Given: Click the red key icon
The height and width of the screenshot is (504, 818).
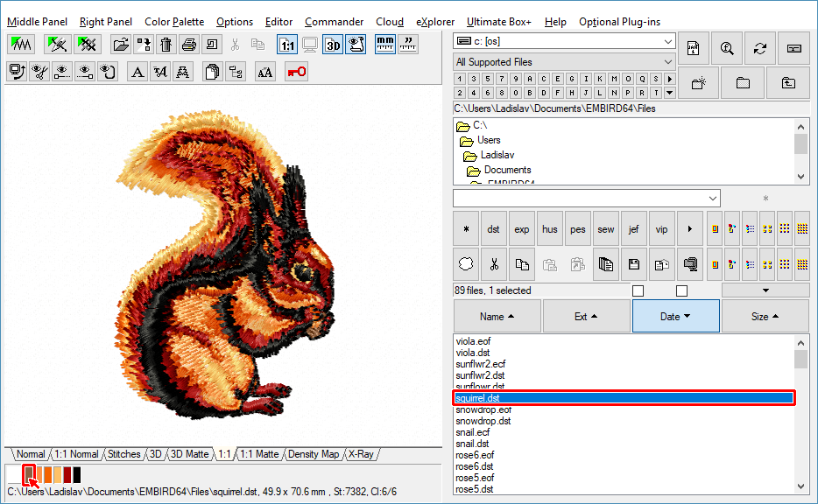Looking at the screenshot, I should pyautogui.click(x=296, y=72).
